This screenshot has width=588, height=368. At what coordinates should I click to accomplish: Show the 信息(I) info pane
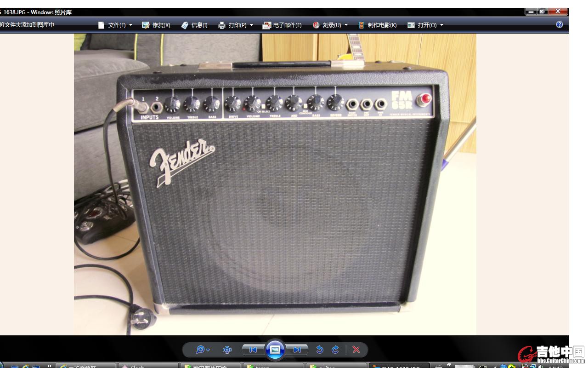pos(194,25)
